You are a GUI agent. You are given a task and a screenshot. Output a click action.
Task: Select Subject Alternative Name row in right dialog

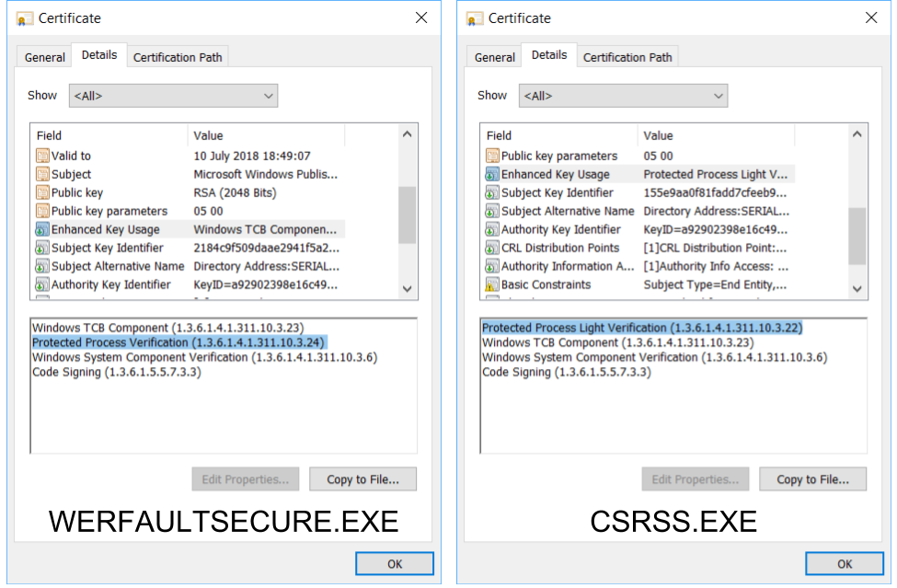pyautogui.click(x=567, y=212)
